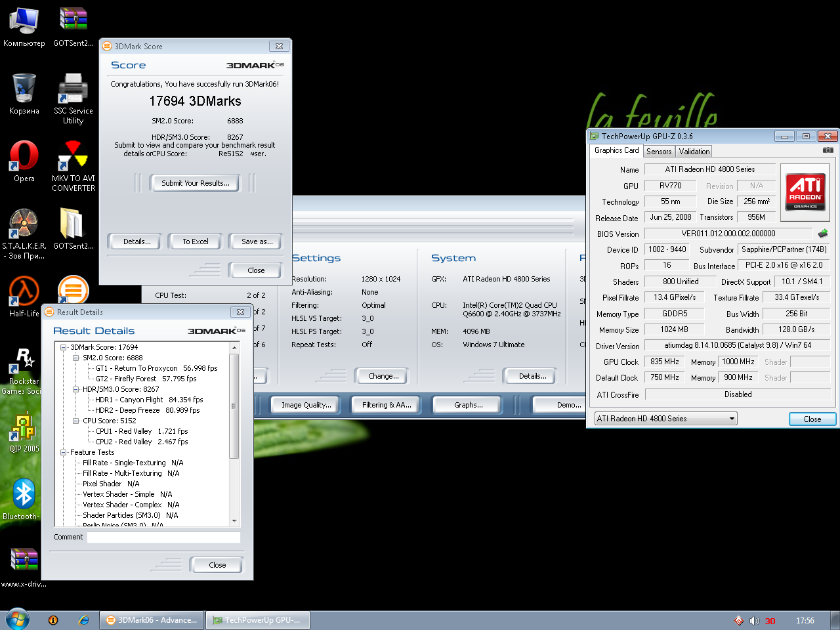This screenshot has width=840, height=630.
Task: Switch to the Sensors tab in GPU-Z
Action: [658, 151]
